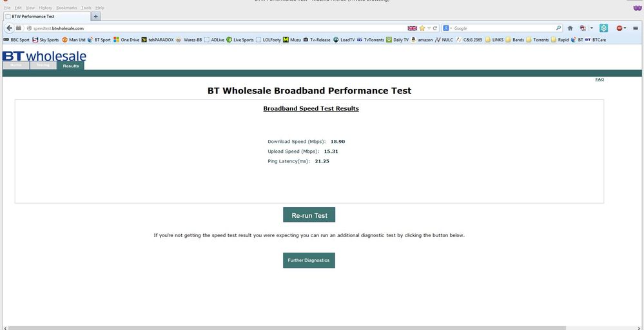Expand the LINKS bookmark folder

pyautogui.click(x=494, y=40)
